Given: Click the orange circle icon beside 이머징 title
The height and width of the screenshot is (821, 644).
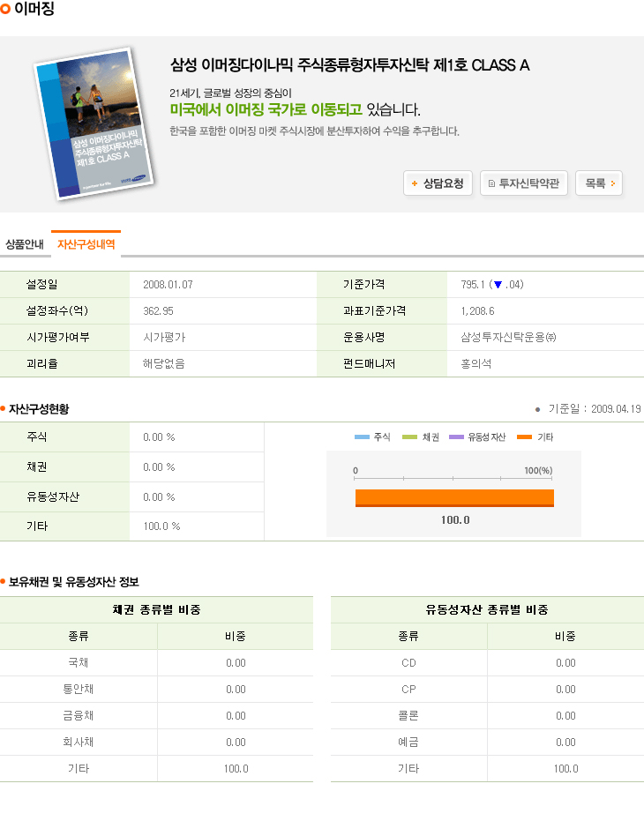Looking at the screenshot, I should (6, 10).
